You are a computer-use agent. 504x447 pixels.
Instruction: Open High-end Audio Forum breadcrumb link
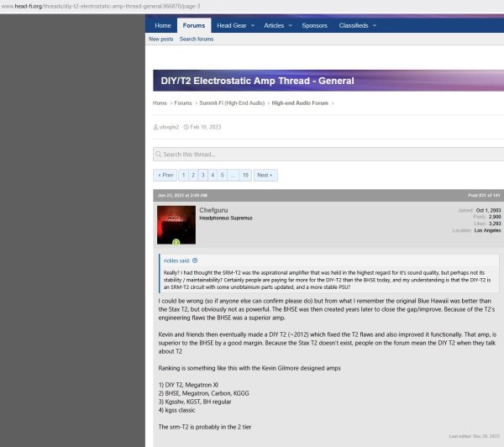300,103
